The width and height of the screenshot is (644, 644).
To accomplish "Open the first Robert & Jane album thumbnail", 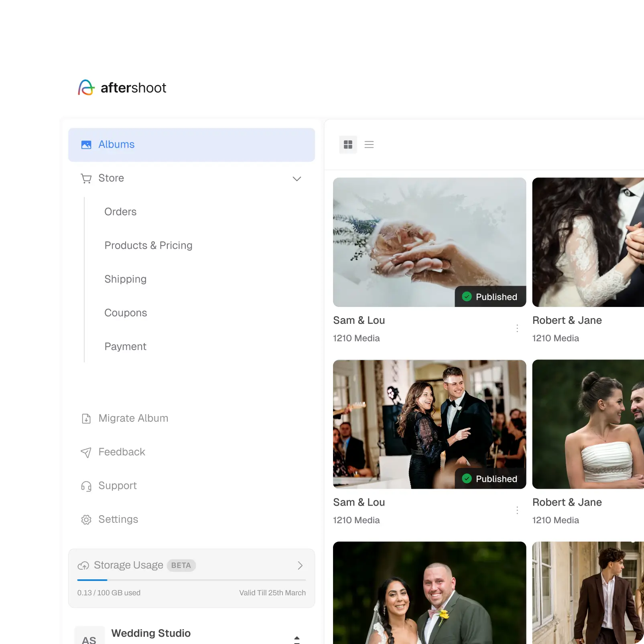I will coord(588,242).
